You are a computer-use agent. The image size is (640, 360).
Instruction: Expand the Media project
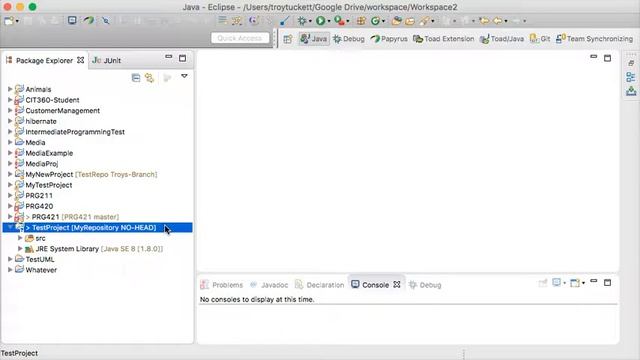pyautogui.click(x=10, y=142)
